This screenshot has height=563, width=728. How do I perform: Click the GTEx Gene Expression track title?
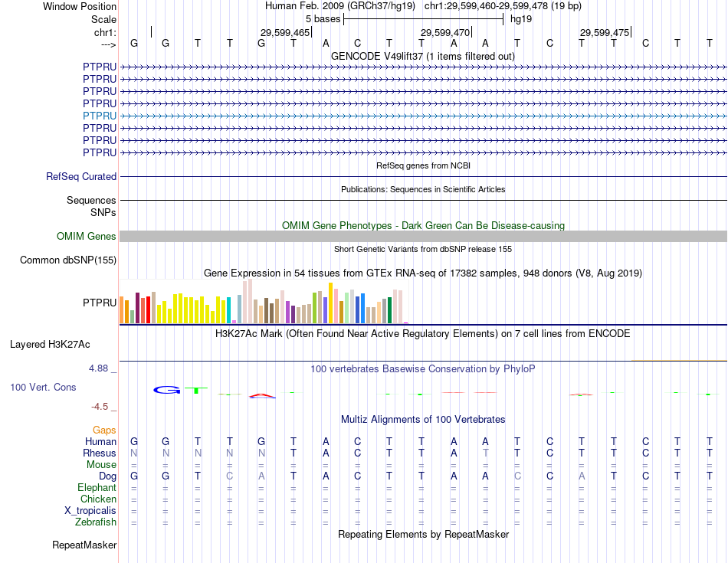[x=423, y=273]
